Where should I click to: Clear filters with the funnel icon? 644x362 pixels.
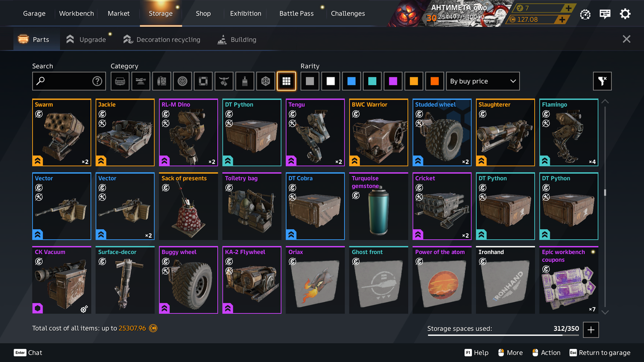coord(602,81)
